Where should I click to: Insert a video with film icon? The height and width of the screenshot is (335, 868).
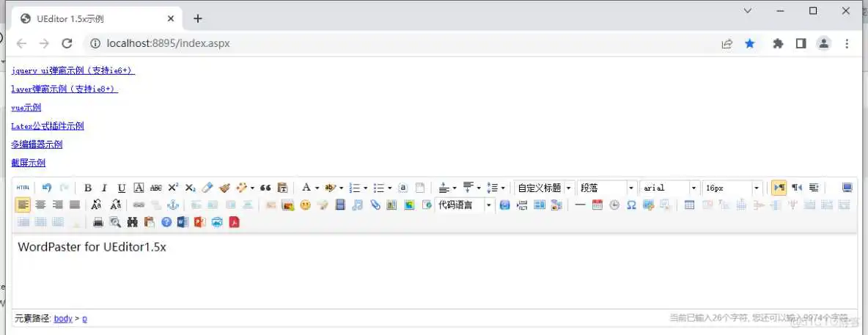(x=340, y=205)
